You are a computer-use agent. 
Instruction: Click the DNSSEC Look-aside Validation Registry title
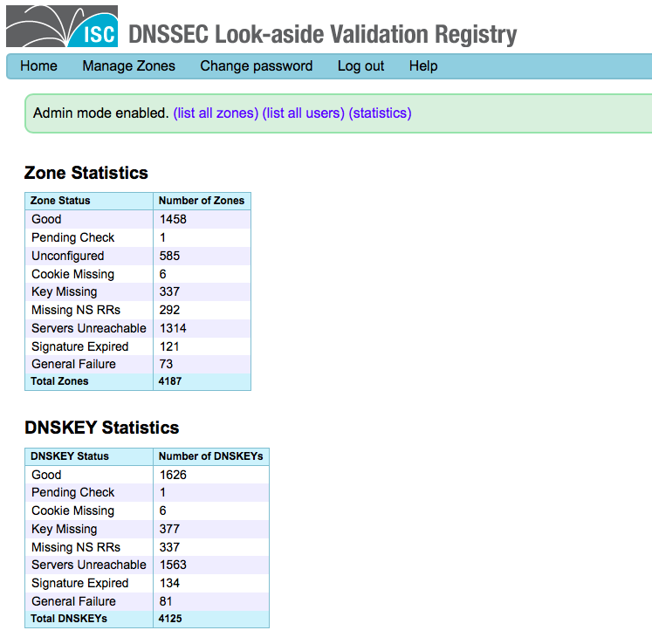coord(323,34)
